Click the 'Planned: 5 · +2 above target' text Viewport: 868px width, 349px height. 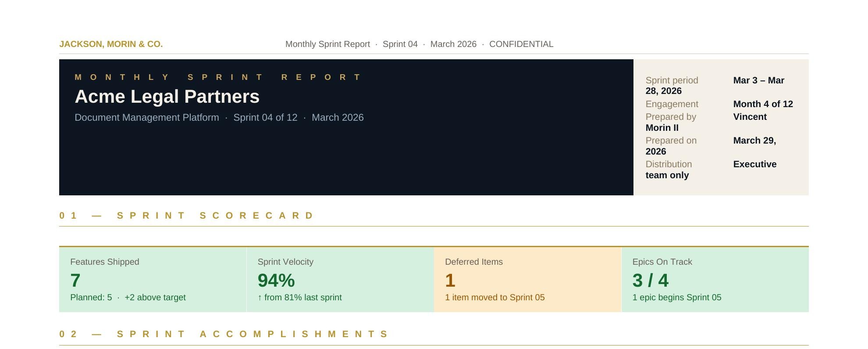(x=128, y=298)
